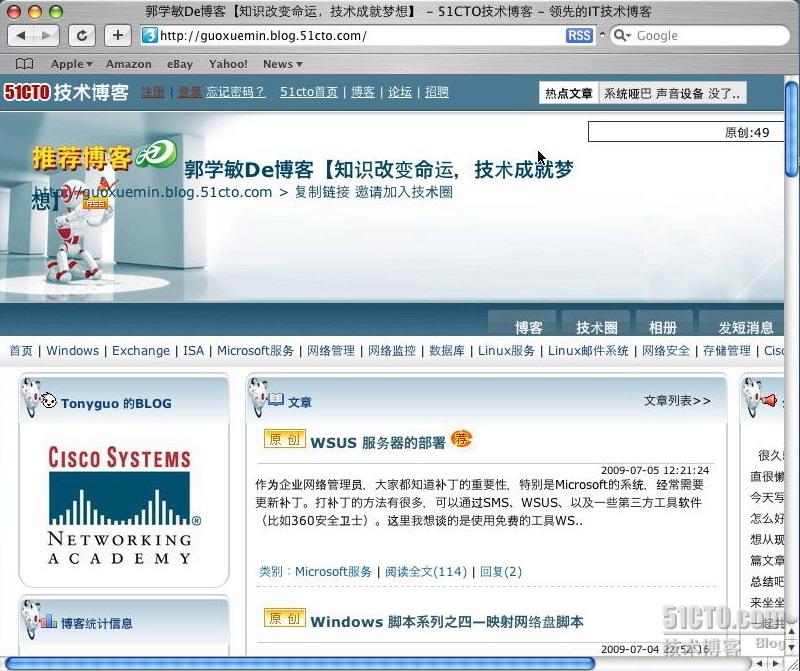800x671 pixels.
Task: Click 复制链接 to copy the blog link
Action: pyautogui.click(x=322, y=192)
